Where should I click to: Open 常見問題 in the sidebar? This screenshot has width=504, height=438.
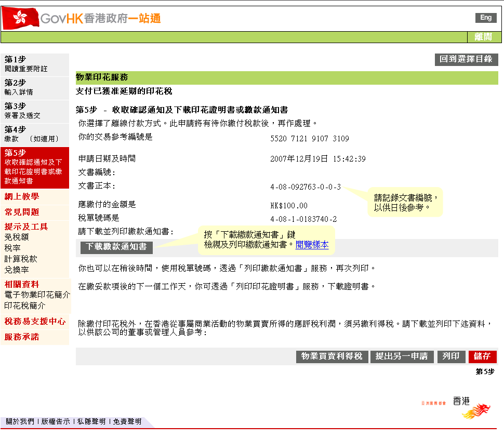pyautogui.click(x=22, y=212)
